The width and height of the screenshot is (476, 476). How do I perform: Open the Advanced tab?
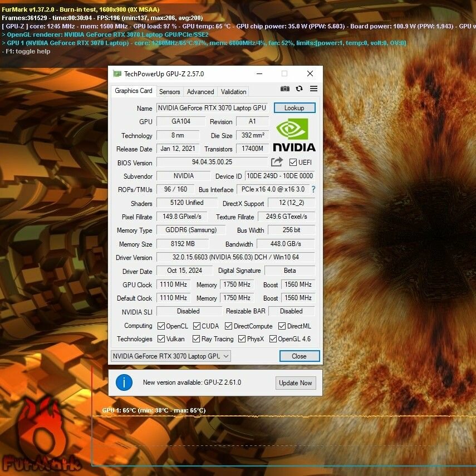200,92
